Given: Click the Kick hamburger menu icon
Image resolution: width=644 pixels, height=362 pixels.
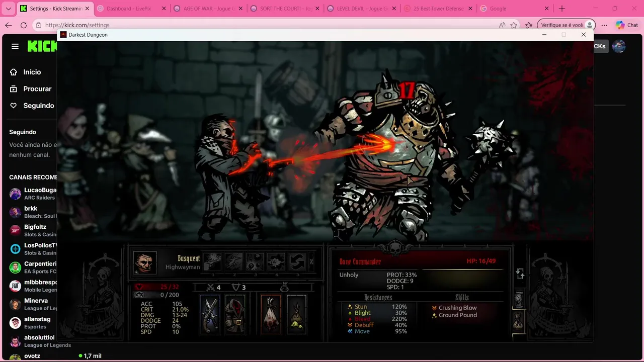Looking at the screenshot, I should pos(15,46).
